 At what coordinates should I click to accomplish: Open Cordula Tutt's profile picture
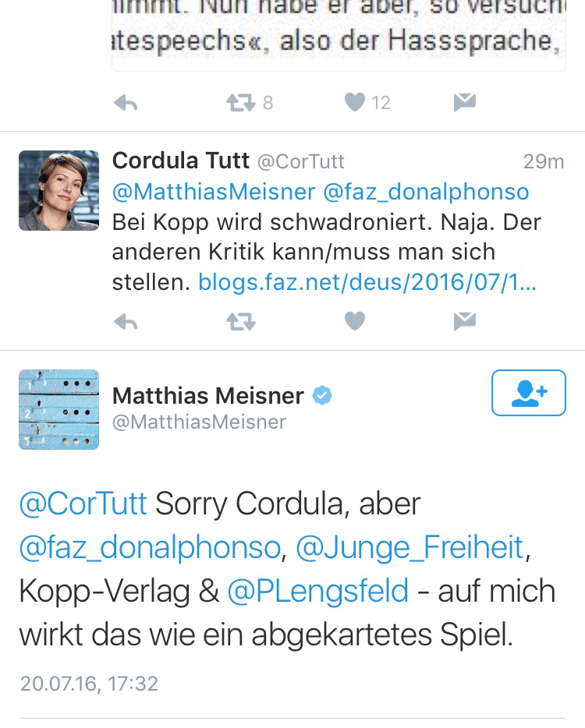click(x=59, y=191)
